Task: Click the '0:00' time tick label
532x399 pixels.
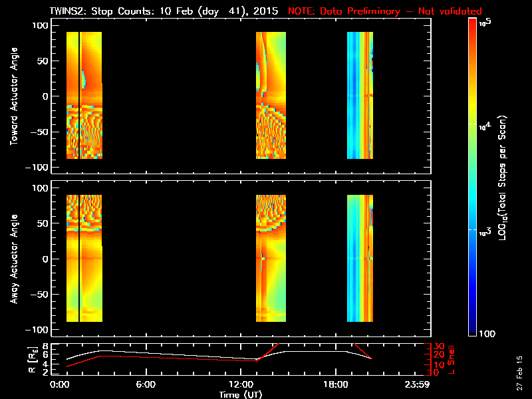Action: (60, 384)
